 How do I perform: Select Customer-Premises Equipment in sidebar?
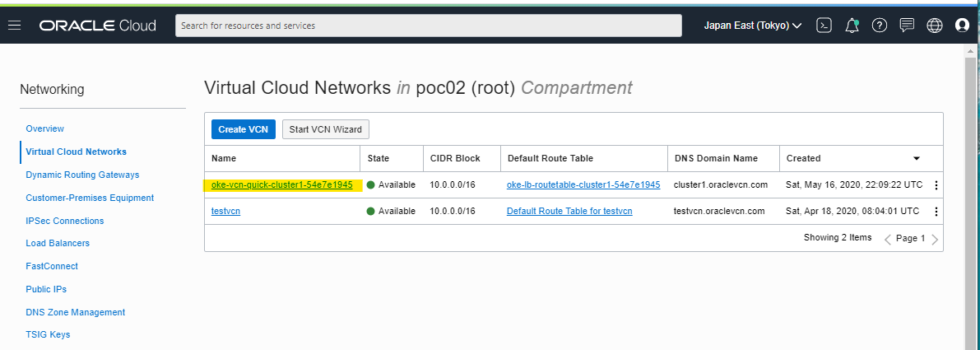pos(90,198)
